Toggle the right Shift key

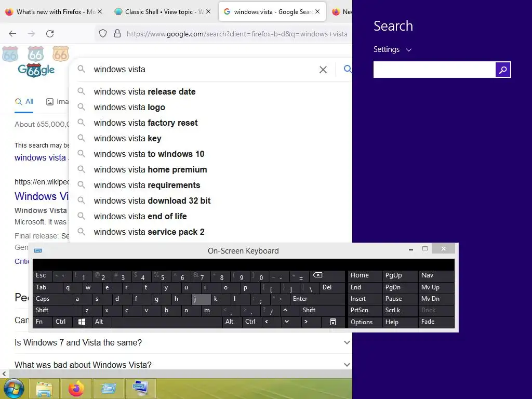click(x=322, y=310)
